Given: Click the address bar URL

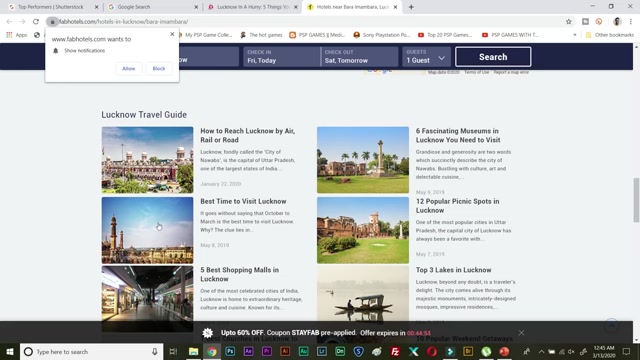Looking at the screenshot, I should 123,22.
